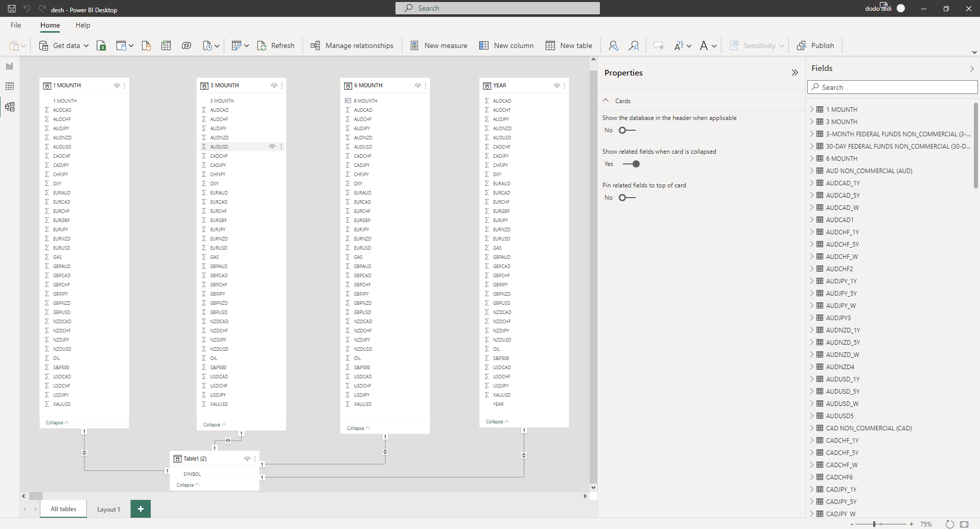The image size is (980, 529).
Task: Toggle visibility of YEAR table card
Action: tap(556, 86)
